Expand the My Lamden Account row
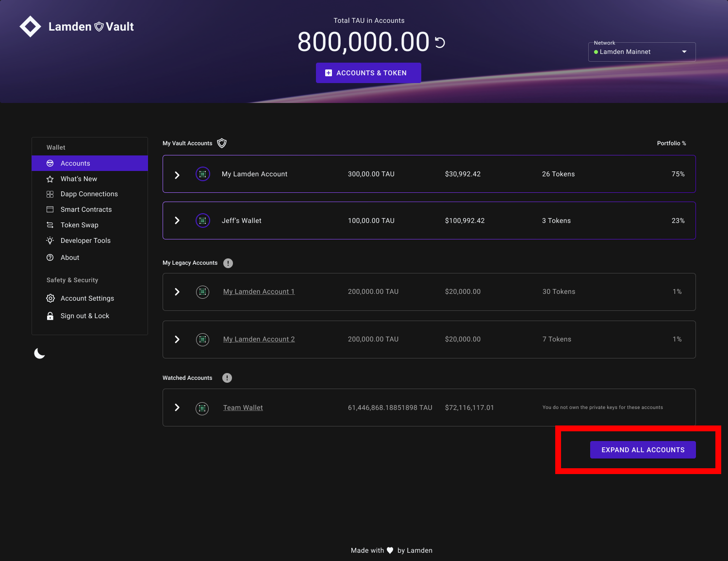The width and height of the screenshot is (728, 561). [x=177, y=175]
